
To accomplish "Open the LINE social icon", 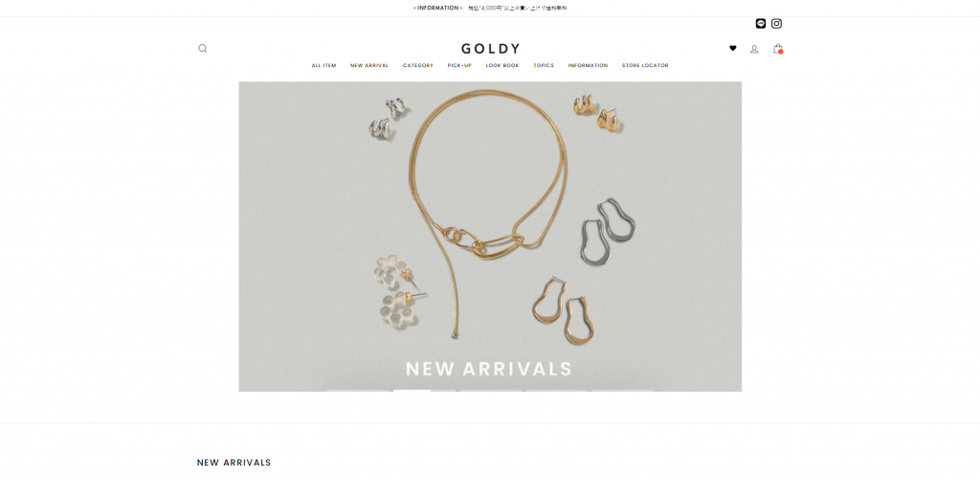I will coord(761,24).
